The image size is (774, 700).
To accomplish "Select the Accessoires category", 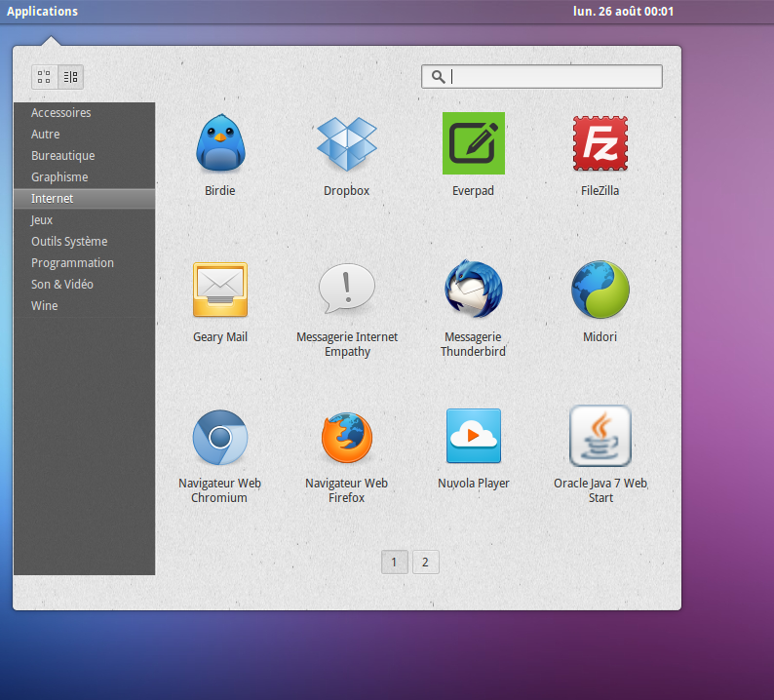I will click(85, 112).
